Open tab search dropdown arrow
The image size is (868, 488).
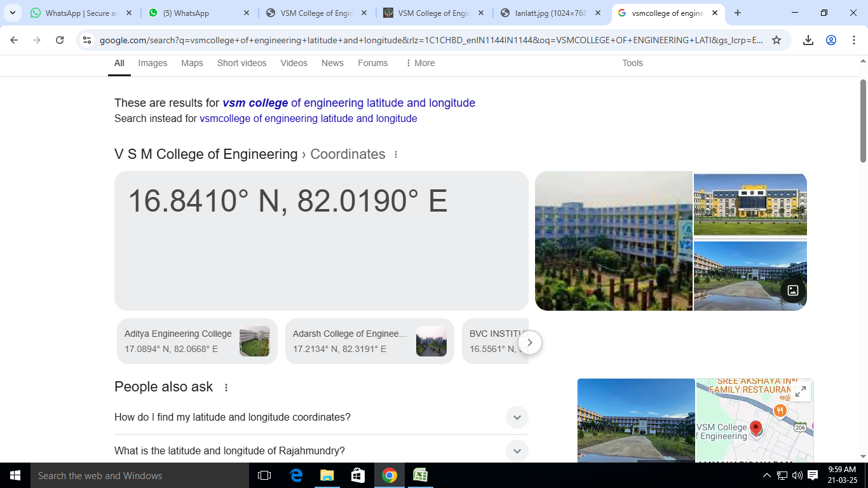click(12, 13)
